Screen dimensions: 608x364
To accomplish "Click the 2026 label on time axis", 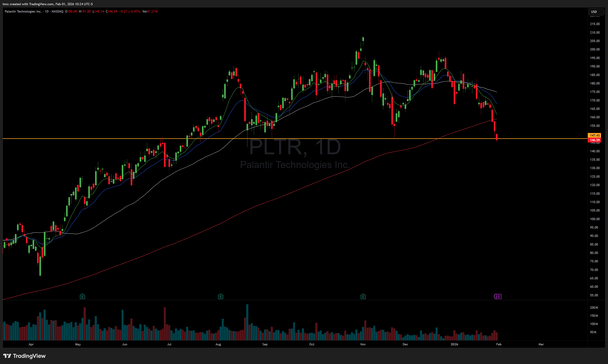I will [x=454, y=344].
